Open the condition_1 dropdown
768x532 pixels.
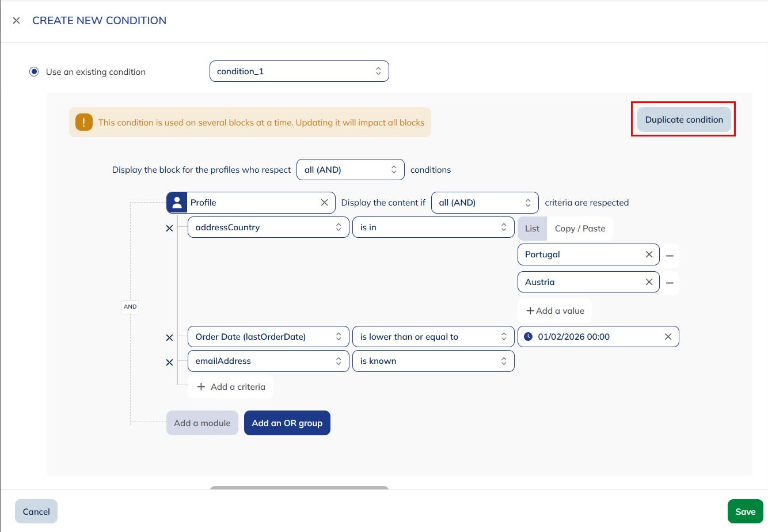coord(299,71)
